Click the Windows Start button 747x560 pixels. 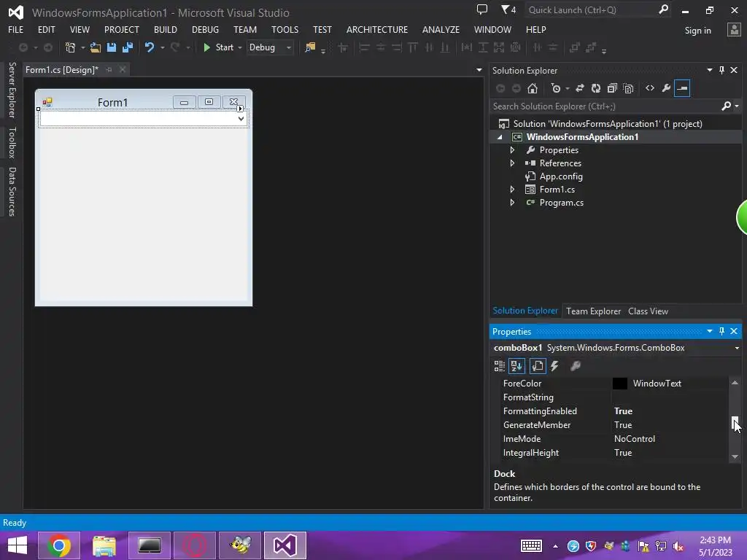[x=18, y=545]
